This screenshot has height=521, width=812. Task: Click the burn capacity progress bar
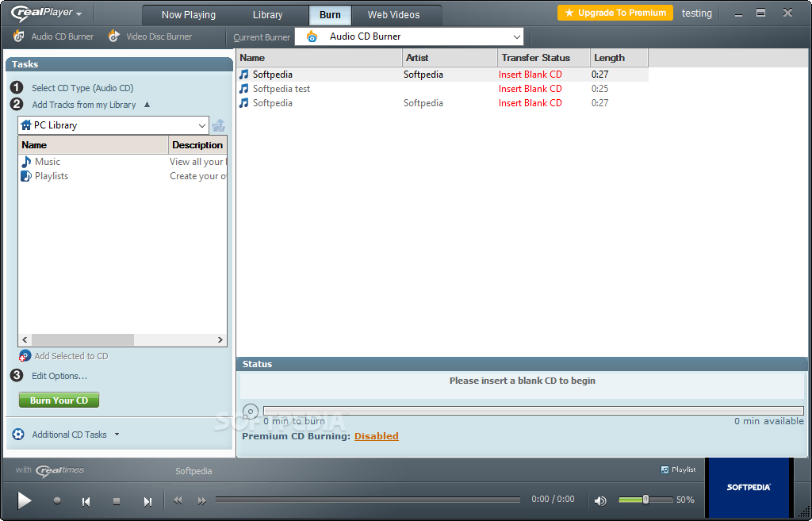(x=534, y=411)
